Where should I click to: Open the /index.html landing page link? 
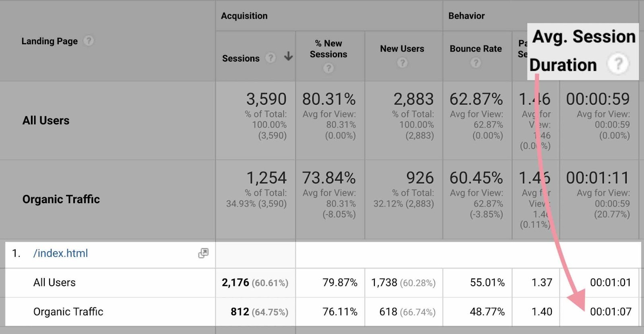[61, 253]
